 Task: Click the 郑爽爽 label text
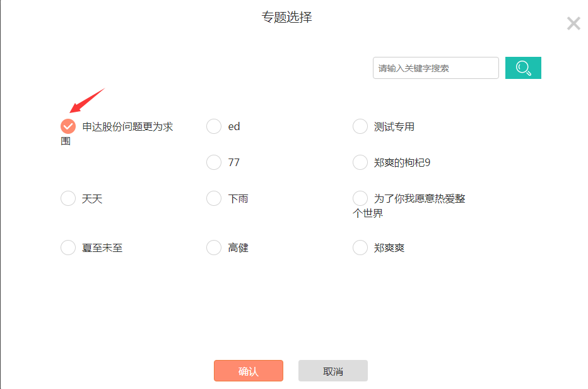(x=389, y=248)
